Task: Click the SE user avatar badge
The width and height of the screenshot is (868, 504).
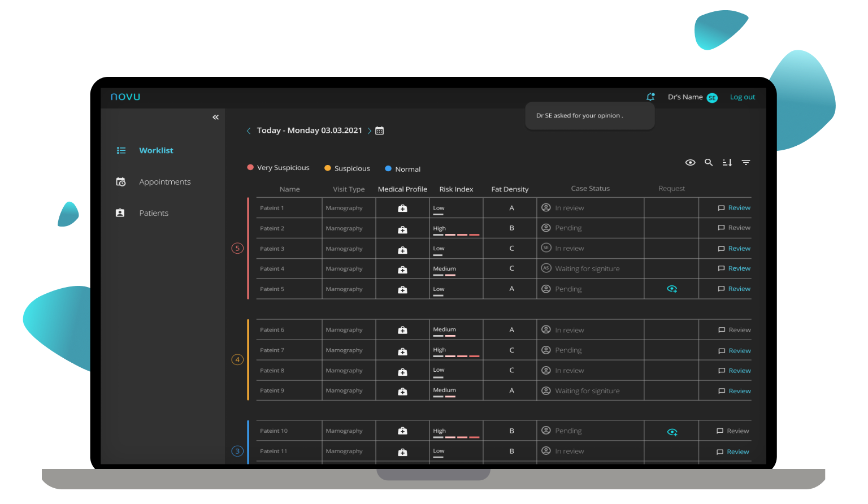Action: (712, 98)
